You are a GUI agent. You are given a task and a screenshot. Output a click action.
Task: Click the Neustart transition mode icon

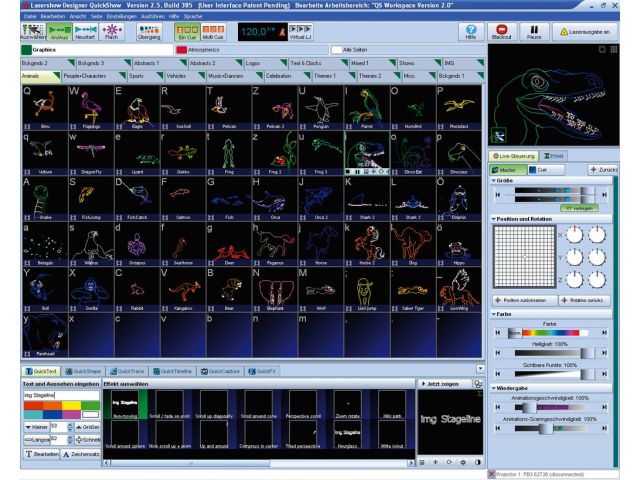pos(85,32)
